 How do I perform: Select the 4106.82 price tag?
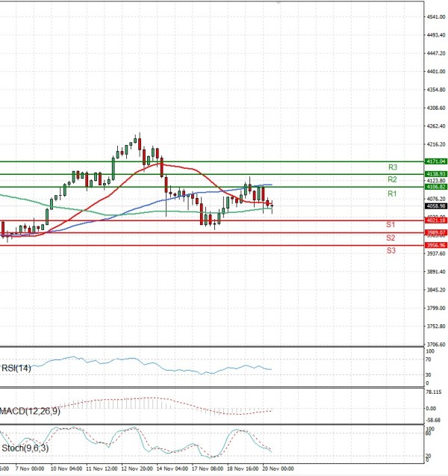click(x=435, y=187)
